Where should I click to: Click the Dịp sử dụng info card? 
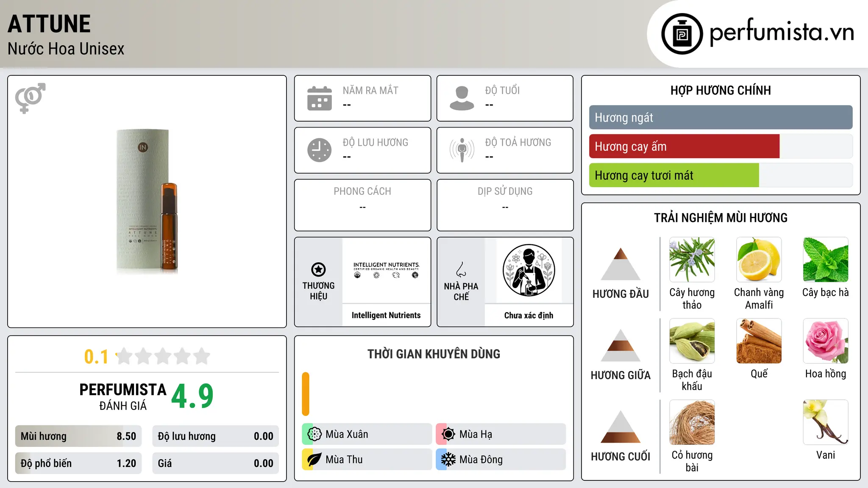[x=505, y=205]
